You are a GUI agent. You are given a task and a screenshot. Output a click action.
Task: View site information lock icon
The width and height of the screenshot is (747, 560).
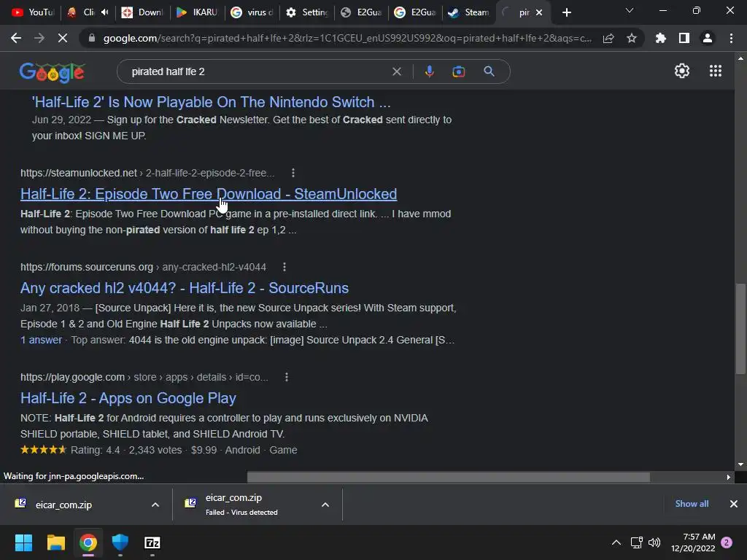(92, 38)
